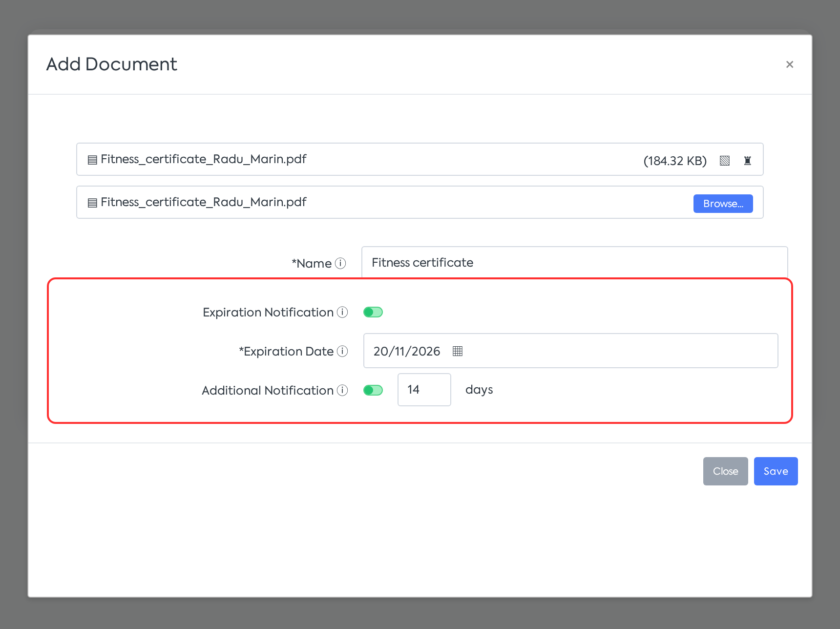Click the *Expiration Date label
Viewport: 840px width, 629px height.
[x=286, y=351]
